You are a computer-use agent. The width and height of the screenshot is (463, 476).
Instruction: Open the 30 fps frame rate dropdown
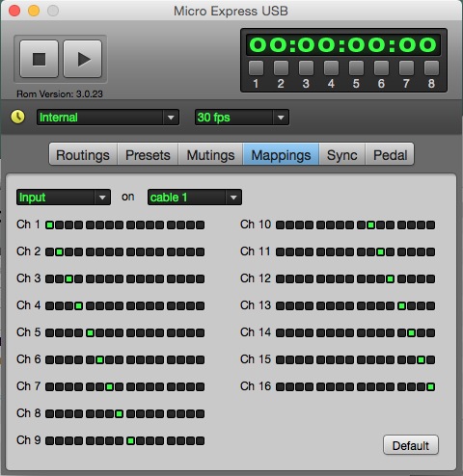242,118
